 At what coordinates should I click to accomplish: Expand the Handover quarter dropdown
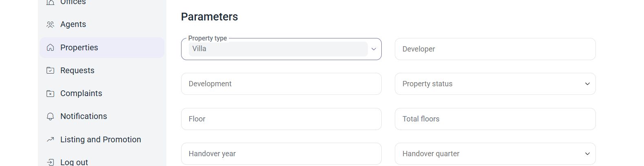(x=495, y=154)
